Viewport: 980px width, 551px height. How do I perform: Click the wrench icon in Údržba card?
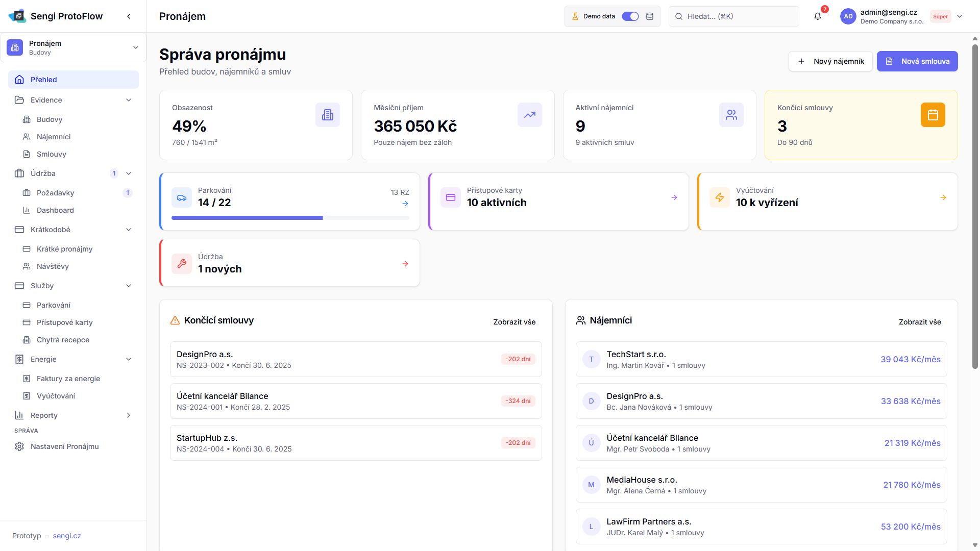[182, 264]
